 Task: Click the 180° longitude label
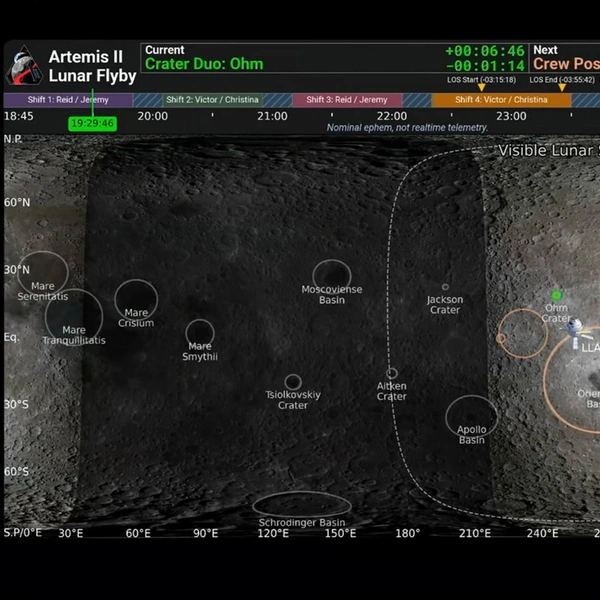click(x=408, y=533)
